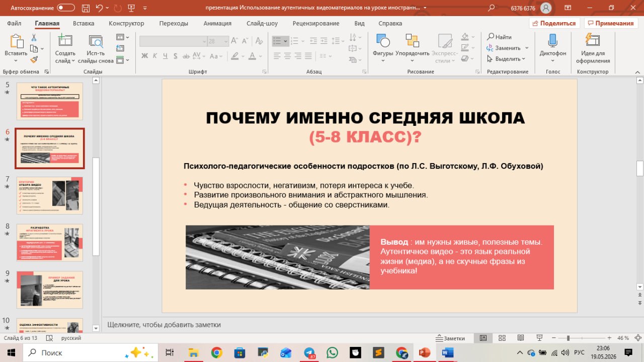The height and width of the screenshot is (362, 644).
Task: Click the status bar language label русский
Action: (x=71, y=338)
